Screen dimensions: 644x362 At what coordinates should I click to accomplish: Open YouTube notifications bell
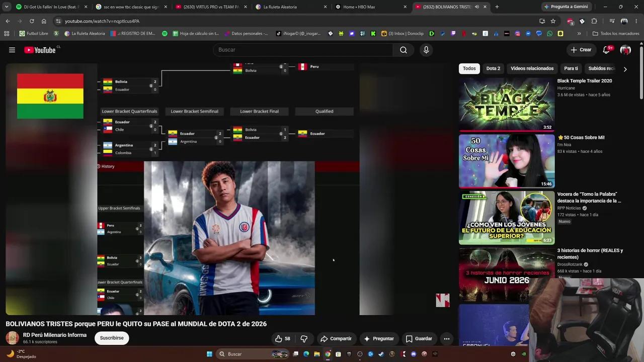[606, 50]
